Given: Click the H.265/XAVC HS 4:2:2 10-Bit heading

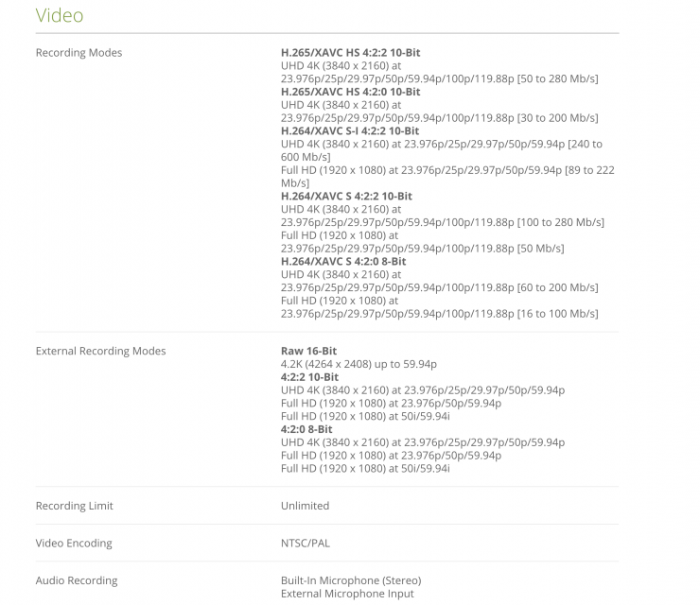Looking at the screenshot, I should pos(350,53).
